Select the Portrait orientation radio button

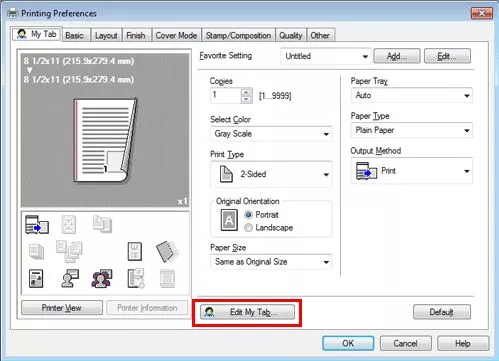[248, 215]
